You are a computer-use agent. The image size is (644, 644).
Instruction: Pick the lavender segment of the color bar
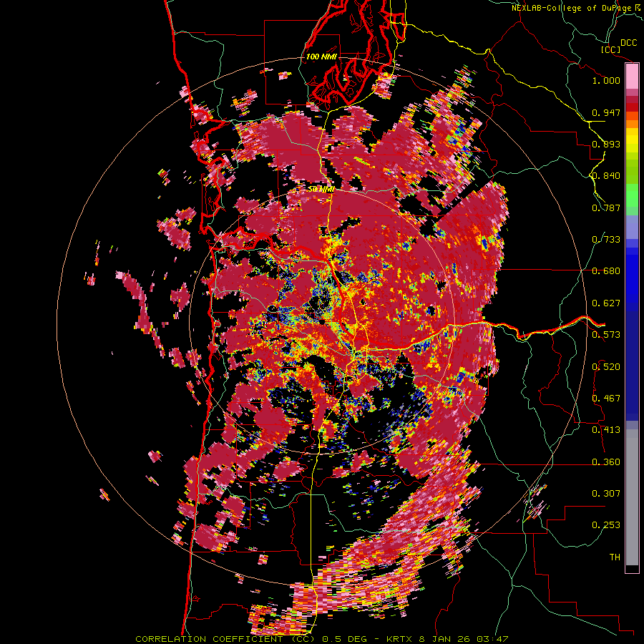(632, 227)
